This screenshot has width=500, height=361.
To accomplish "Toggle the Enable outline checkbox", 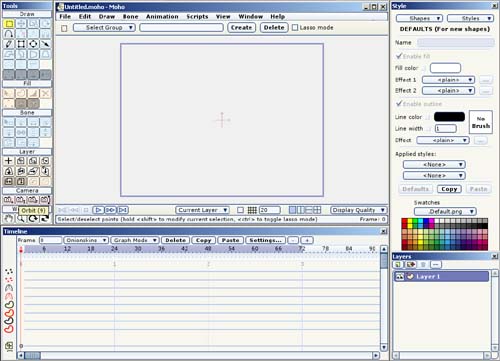I will pos(399,104).
